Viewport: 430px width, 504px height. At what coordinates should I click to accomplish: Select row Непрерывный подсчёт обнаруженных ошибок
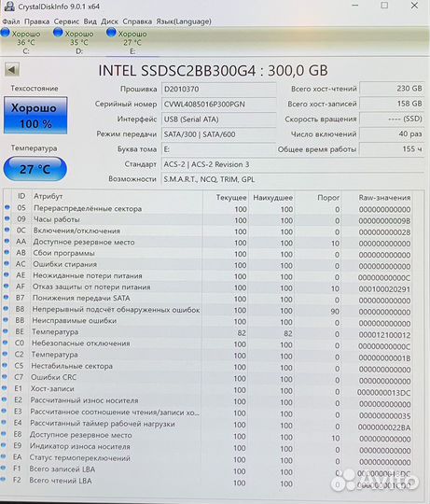(x=207, y=311)
